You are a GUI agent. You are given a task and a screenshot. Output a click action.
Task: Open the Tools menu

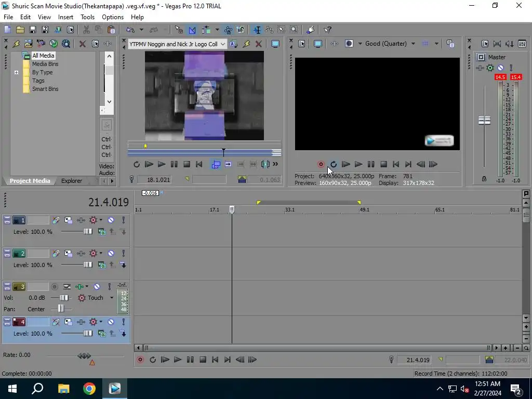87,17
